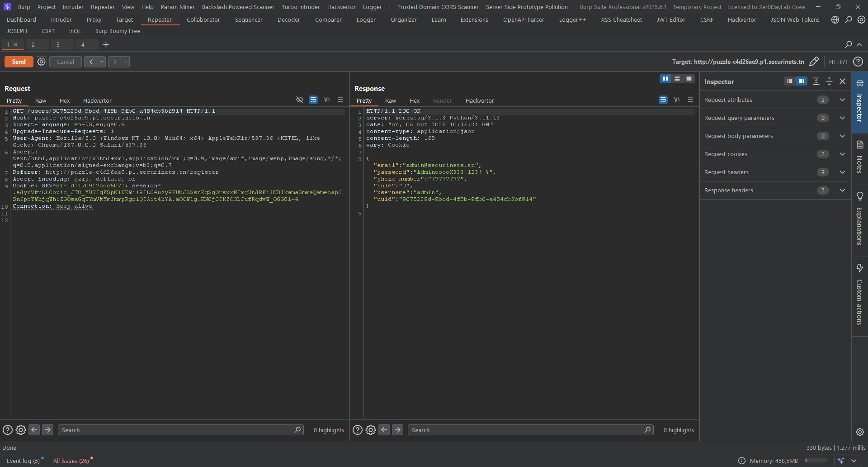Open the request editor hamburger menu
Screen dimensions: 868x467
tap(340, 100)
